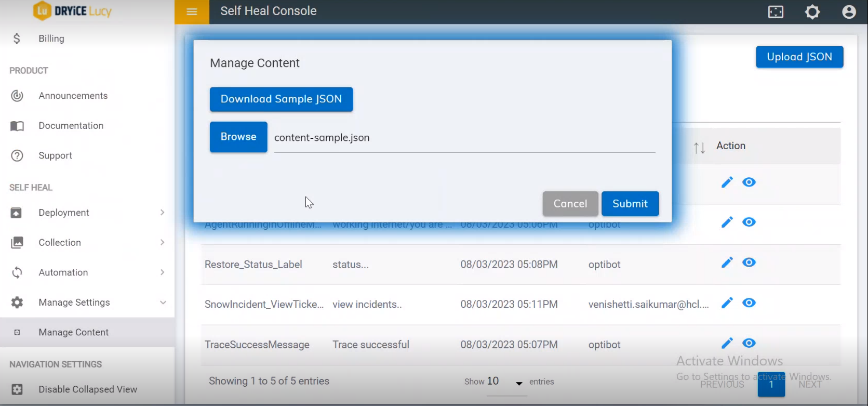Click the Action column header
Viewport: 868px width, 406px height.
pos(731,146)
